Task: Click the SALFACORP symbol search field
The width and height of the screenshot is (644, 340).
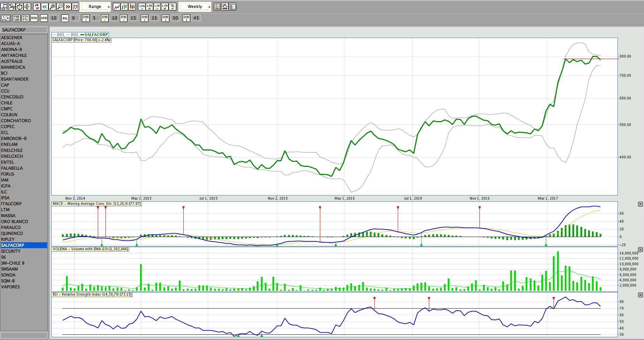Action: click(x=24, y=30)
